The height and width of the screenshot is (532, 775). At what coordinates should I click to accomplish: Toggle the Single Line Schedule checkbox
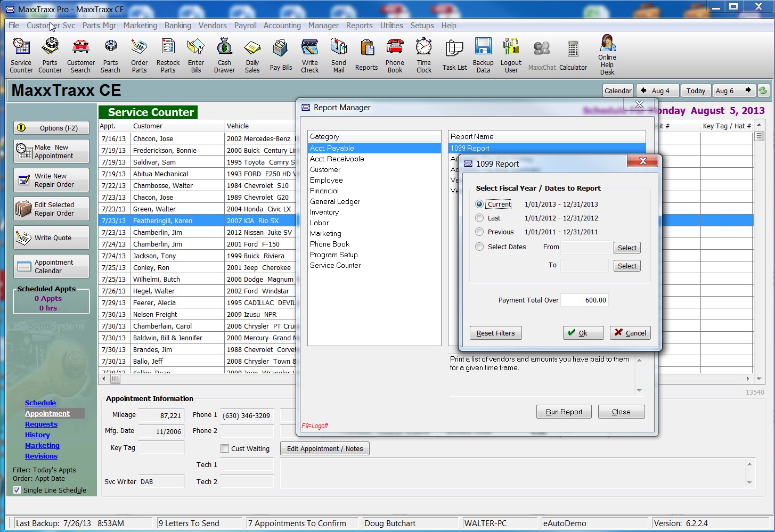(17, 490)
